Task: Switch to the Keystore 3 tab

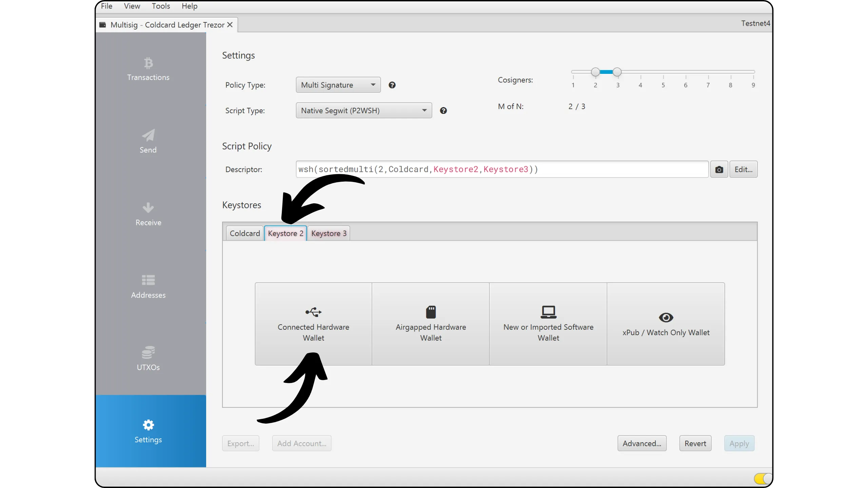Action: tap(329, 233)
